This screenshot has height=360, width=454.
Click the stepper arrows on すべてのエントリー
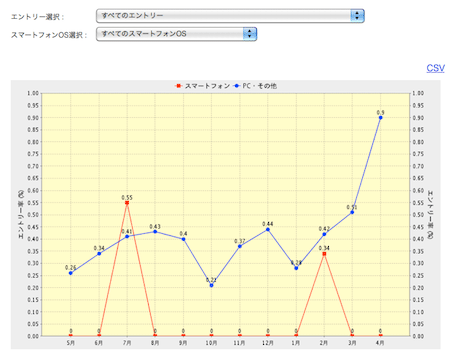pyautogui.click(x=357, y=16)
